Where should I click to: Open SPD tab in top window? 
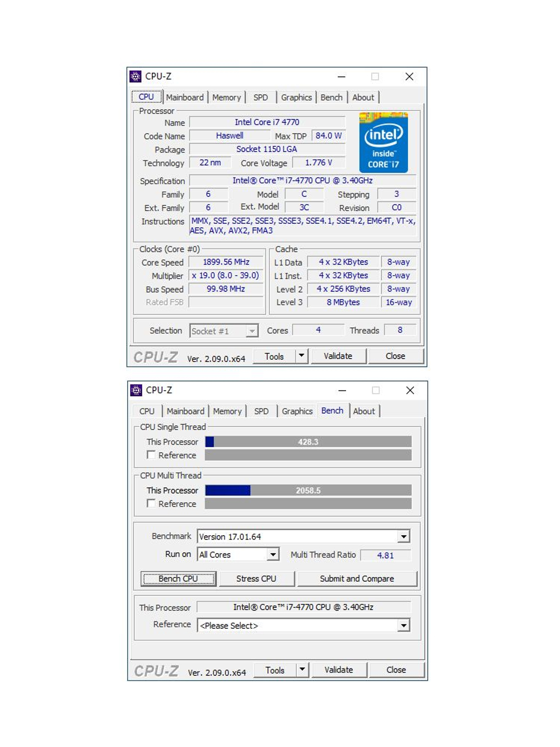260,98
